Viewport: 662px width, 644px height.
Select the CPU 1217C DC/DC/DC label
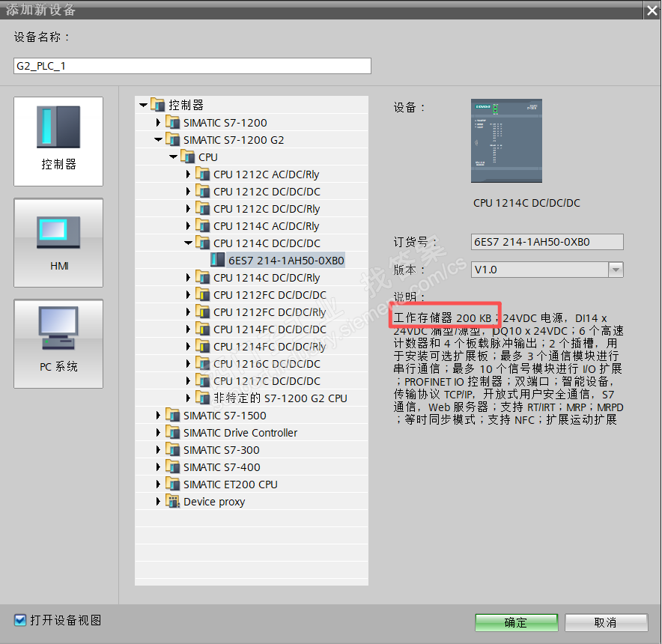(267, 381)
